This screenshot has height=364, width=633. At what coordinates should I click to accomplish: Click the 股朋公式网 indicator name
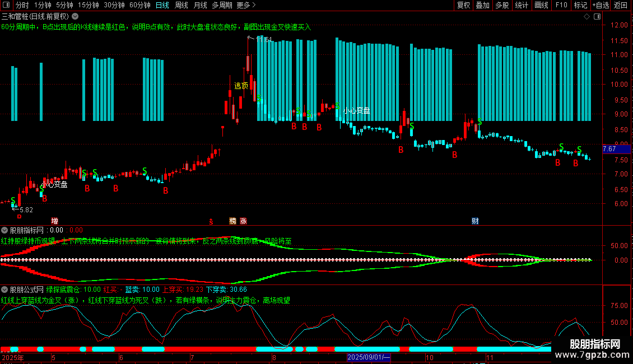pos(27,290)
